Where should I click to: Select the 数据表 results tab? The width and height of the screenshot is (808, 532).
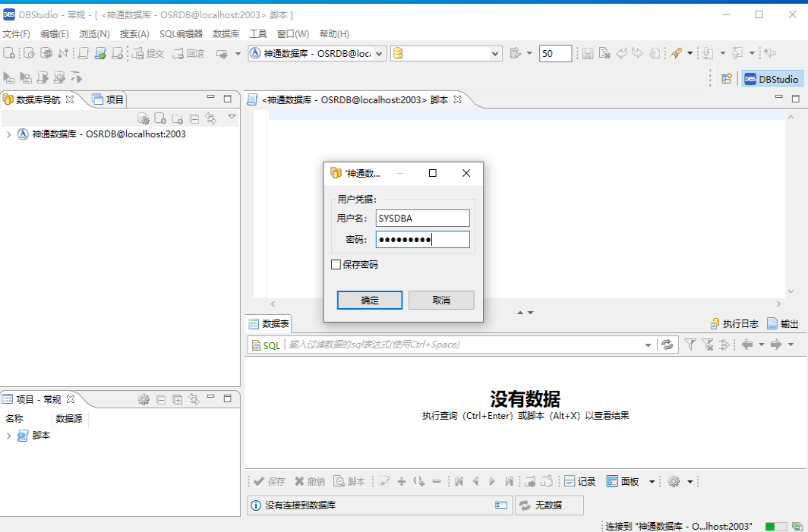coord(269,323)
